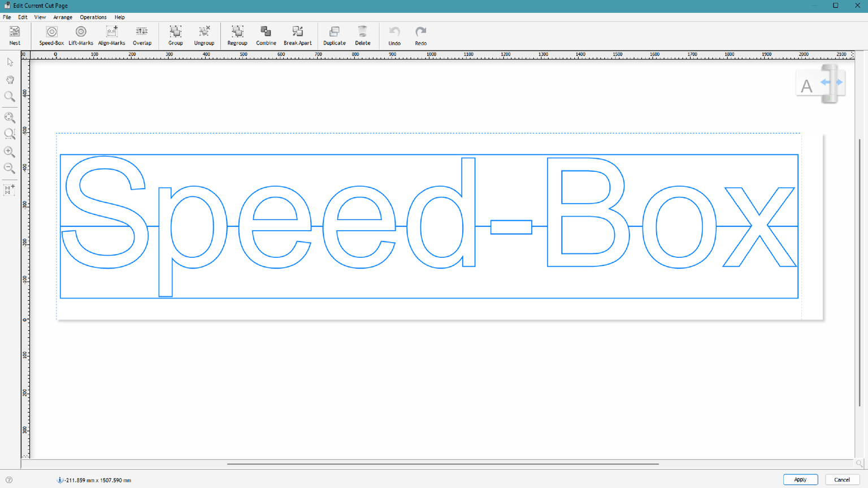The height and width of the screenshot is (488, 868).
Task: Click the Align-Marks toolbar icon
Action: pos(111,35)
